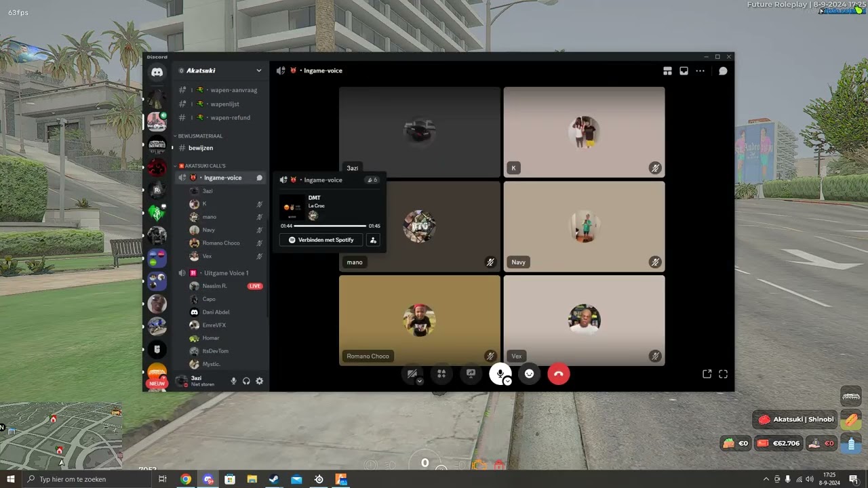
Task: Open Windows Start menu
Action: click(x=10, y=479)
